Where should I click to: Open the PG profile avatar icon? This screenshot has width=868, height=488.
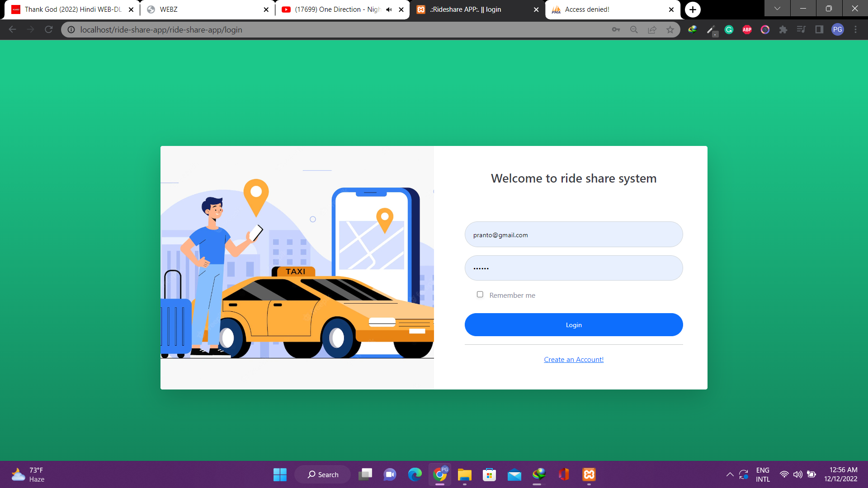(838, 29)
